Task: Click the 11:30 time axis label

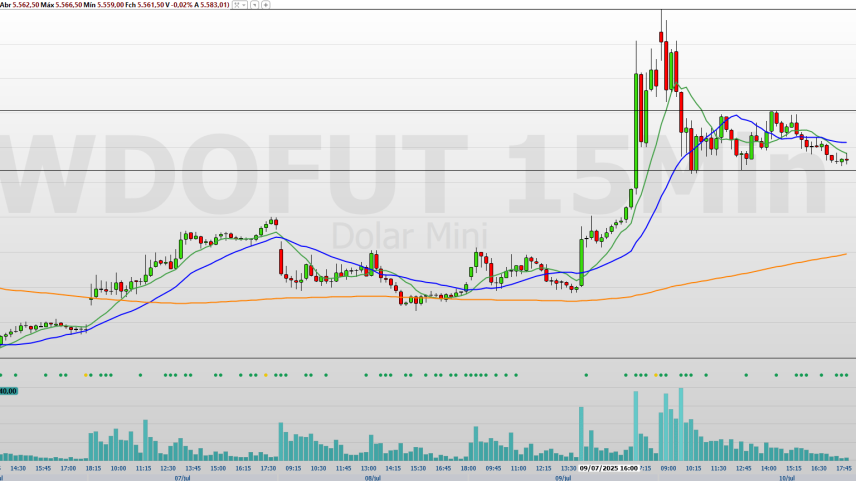Action: pos(718,468)
